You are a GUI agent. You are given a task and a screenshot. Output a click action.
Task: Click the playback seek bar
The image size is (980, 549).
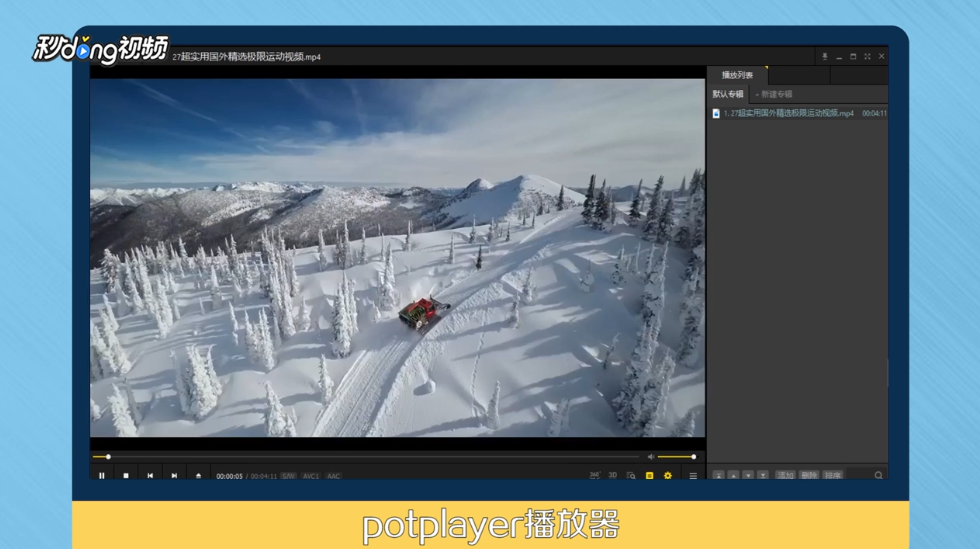(x=366, y=457)
